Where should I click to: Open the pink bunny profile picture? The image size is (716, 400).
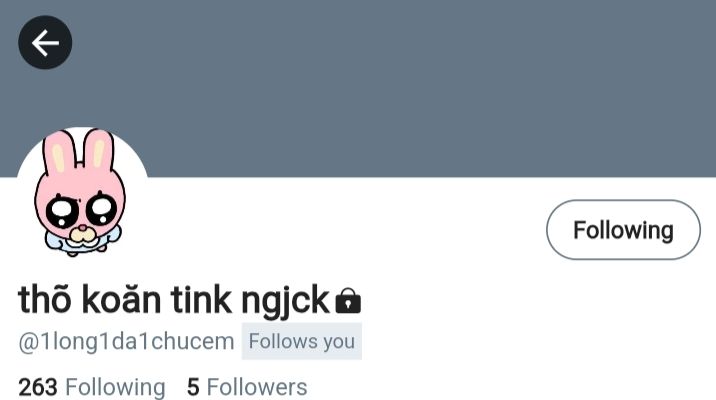tap(82, 193)
